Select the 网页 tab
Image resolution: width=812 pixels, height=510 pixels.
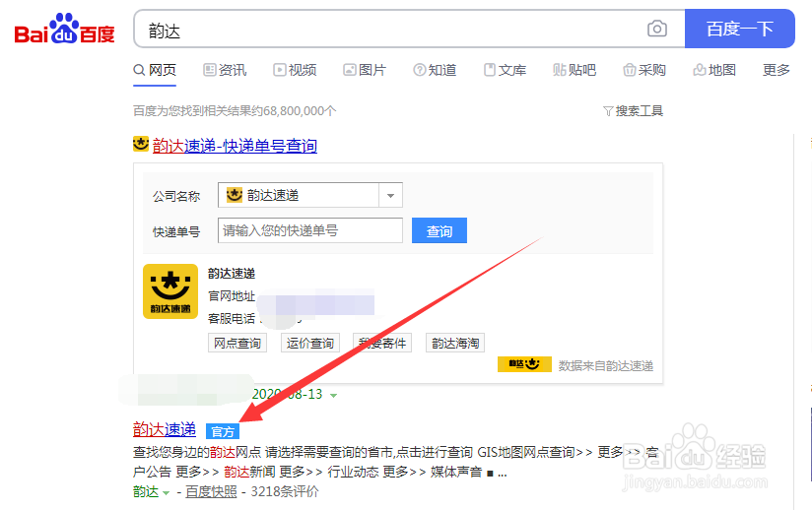tap(155, 70)
